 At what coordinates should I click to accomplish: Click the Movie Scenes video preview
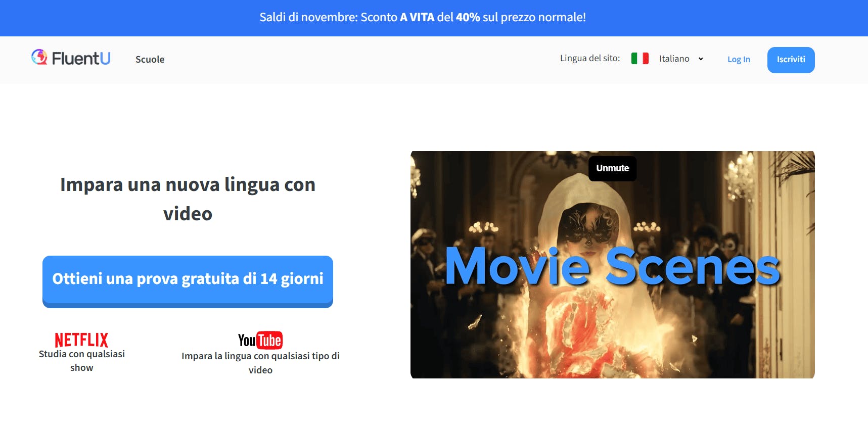pos(612,265)
